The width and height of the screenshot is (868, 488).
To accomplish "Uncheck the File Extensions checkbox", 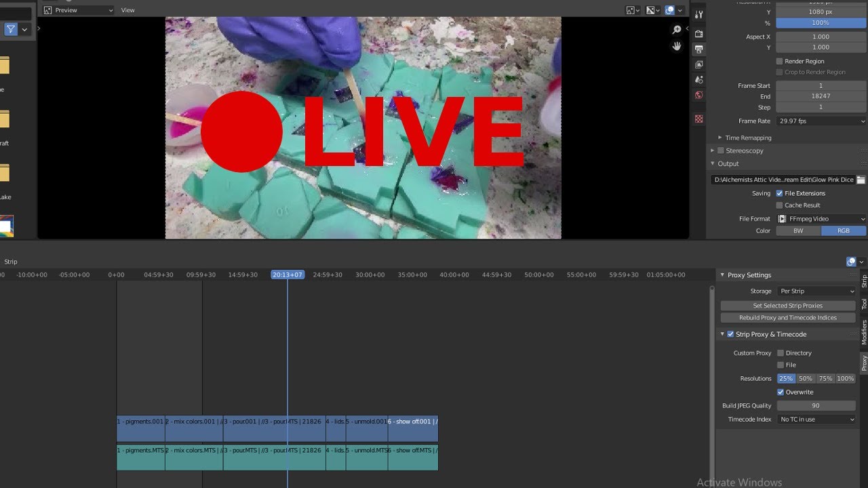I will 780,193.
